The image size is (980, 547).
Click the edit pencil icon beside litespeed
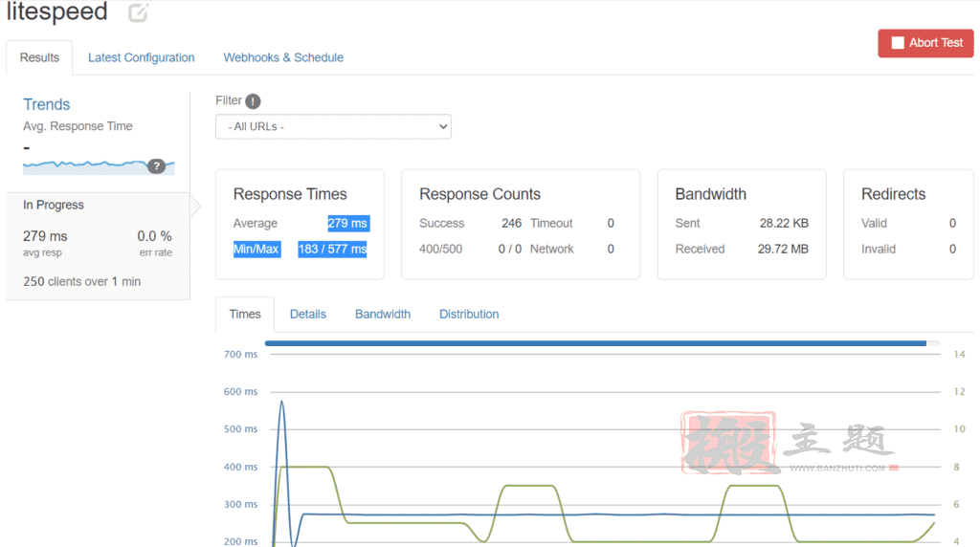(138, 12)
